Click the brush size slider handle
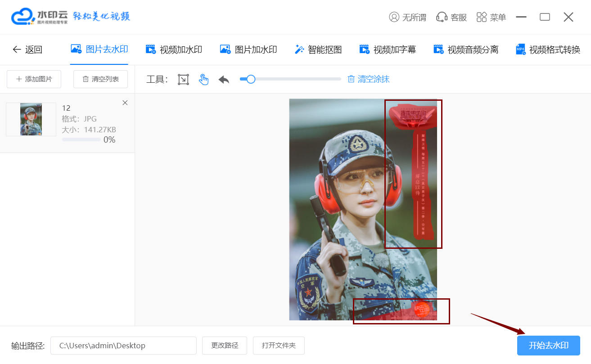 (251, 79)
